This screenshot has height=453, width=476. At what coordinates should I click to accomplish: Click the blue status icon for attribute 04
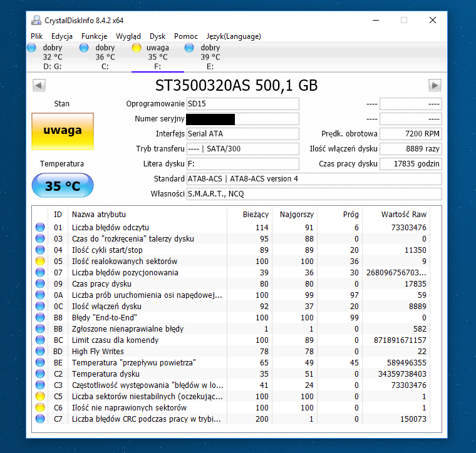pos(40,250)
